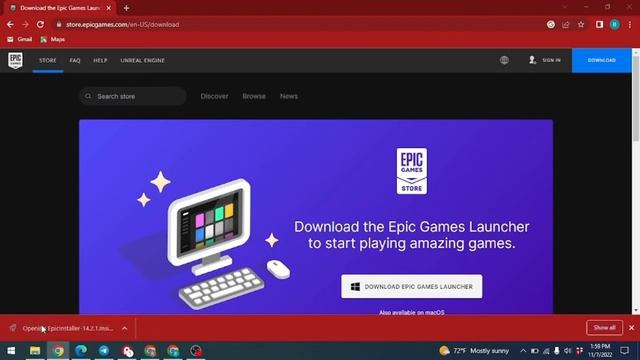This screenshot has height=360, width=640.
Task: Open the EpicInstaller downloaded file
Action: 63,328
